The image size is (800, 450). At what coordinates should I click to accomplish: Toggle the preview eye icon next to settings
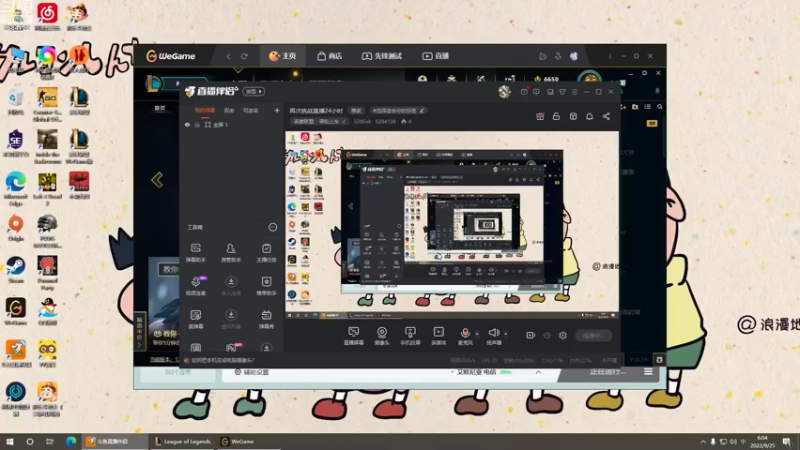pyautogui.click(x=546, y=335)
